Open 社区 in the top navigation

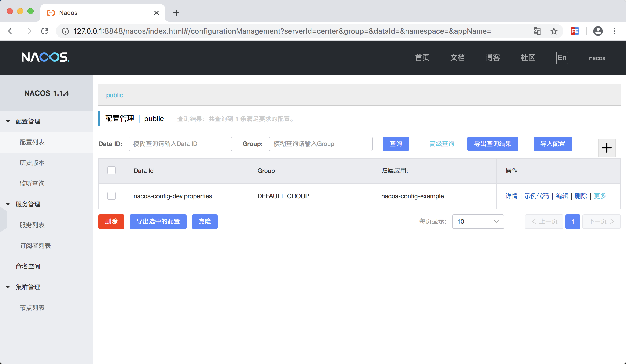point(528,57)
